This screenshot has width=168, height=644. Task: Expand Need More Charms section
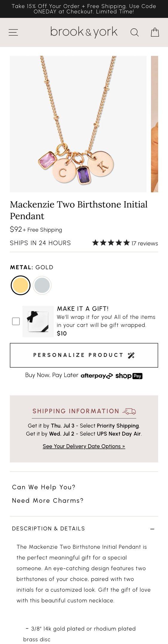pos(48,501)
